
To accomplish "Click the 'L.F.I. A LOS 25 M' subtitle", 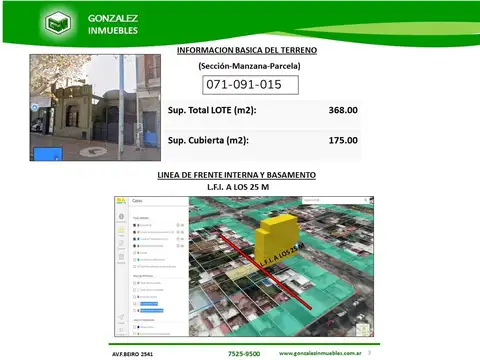I will click(x=238, y=187).
